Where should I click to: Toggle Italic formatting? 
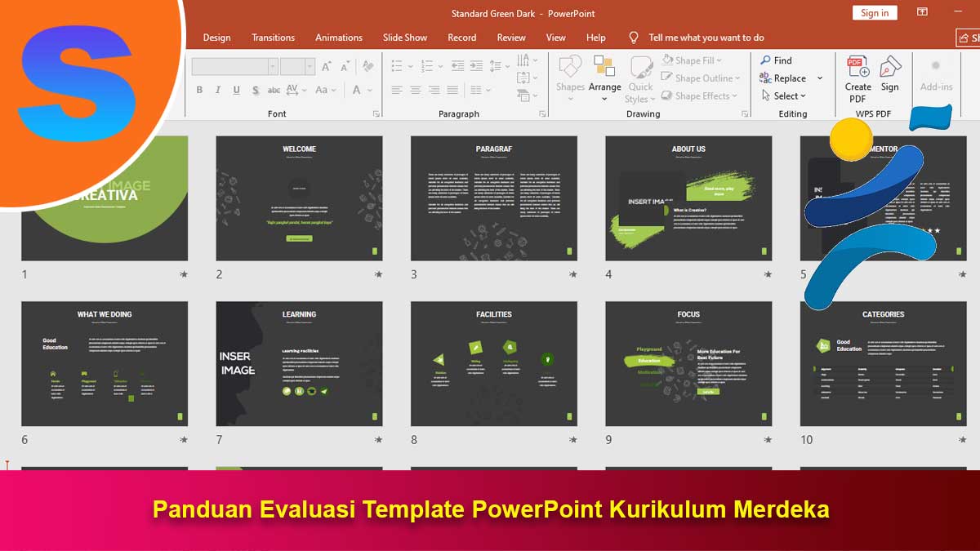pos(218,90)
